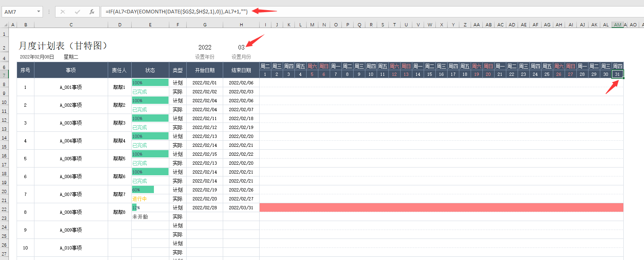Click the confirm checkmark icon in formula bar

[x=77, y=12]
